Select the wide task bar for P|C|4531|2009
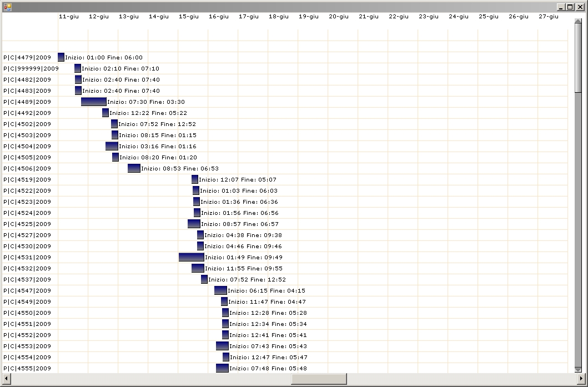Screen dimensions: 588x387 point(192,257)
